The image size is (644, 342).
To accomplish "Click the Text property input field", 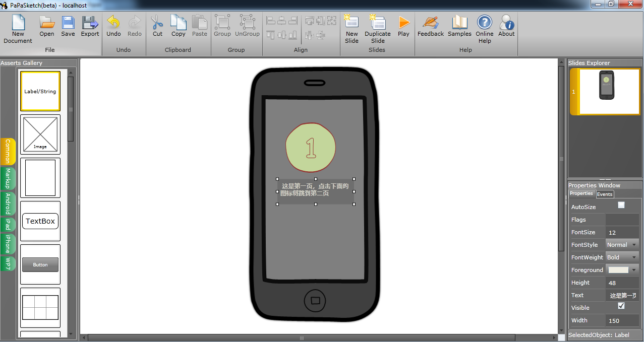I will click(622, 295).
